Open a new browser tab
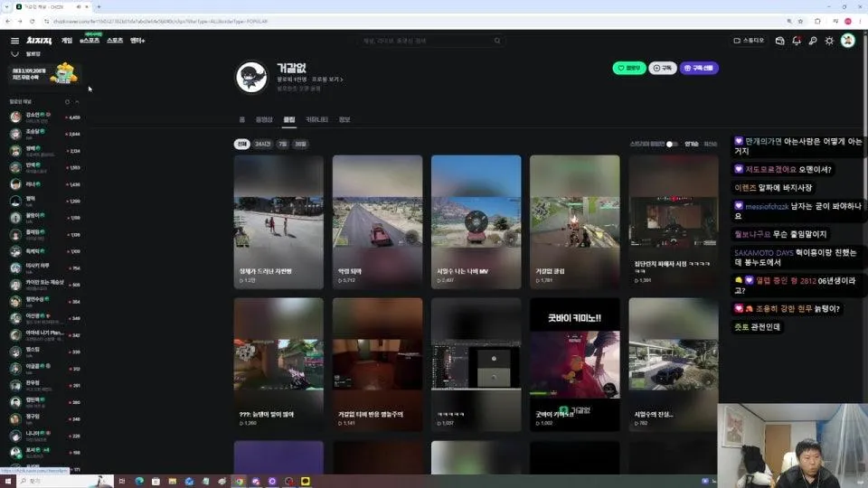Image resolution: width=868 pixels, height=488 pixels. coord(99,6)
